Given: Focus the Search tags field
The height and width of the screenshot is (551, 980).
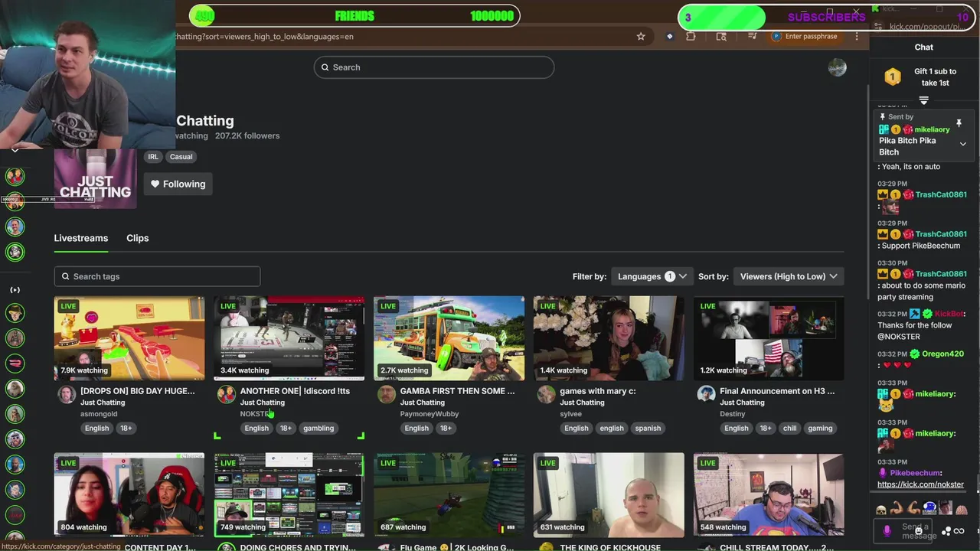Looking at the screenshot, I should tap(157, 276).
